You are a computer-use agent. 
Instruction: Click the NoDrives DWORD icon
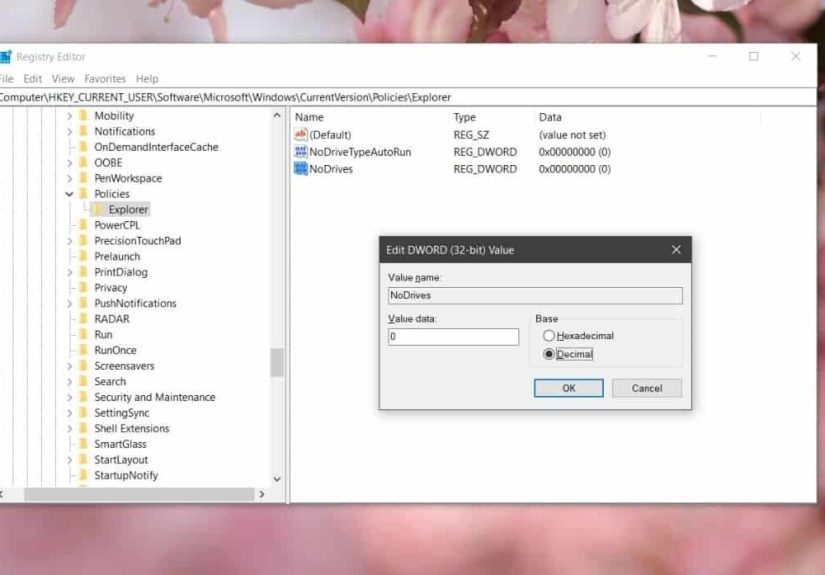click(x=300, y=169)
